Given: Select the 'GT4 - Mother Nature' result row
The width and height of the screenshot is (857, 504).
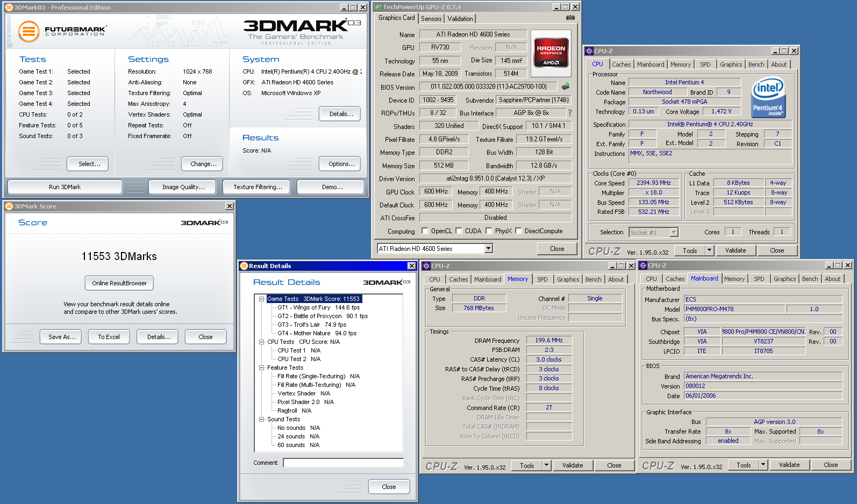Looking at the screenshot, I should point(317,334).
